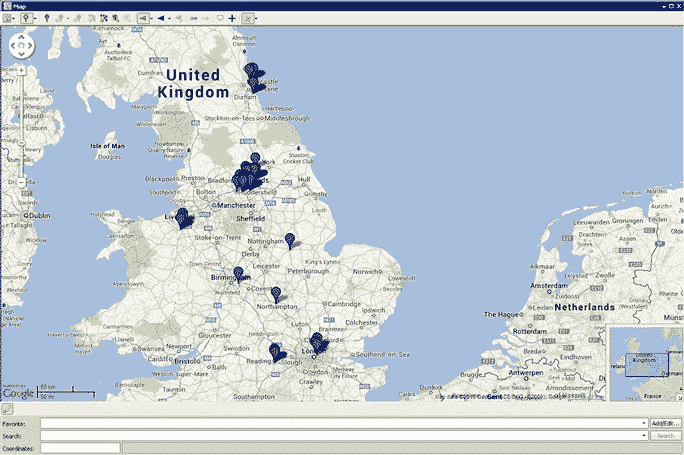
Task: Click the solid dark pin toolbar icon
Action: 47,18
